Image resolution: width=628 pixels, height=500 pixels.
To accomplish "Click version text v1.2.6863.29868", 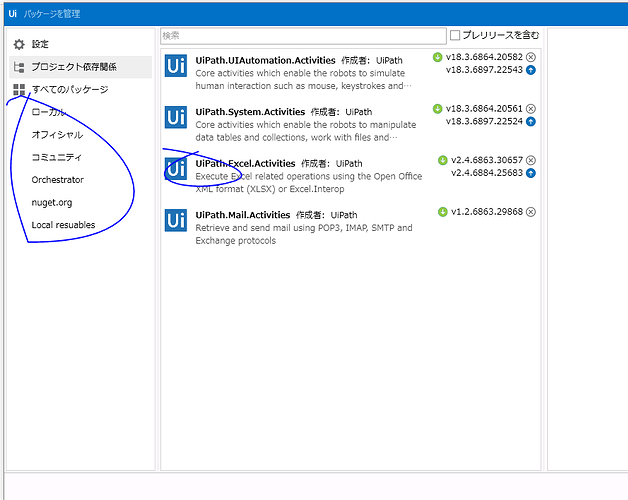I will point(487,212).
